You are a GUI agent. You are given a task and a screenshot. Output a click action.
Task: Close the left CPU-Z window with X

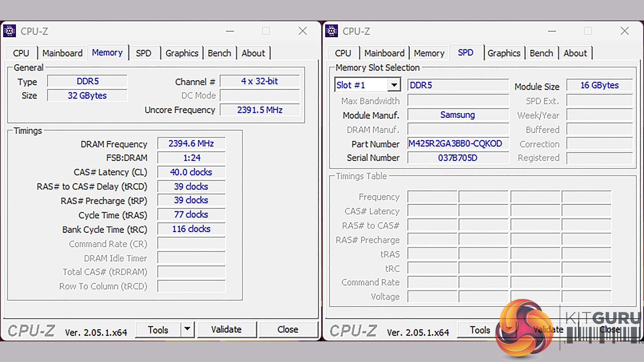pos(303,31)
